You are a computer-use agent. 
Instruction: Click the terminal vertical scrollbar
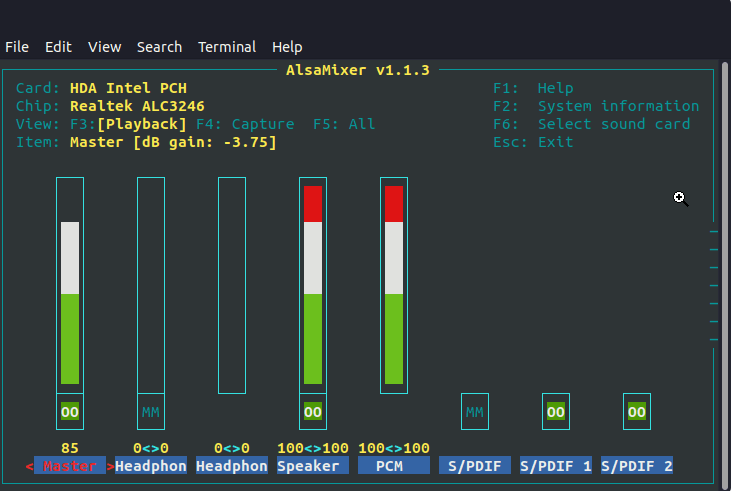[x=725, y=275]
